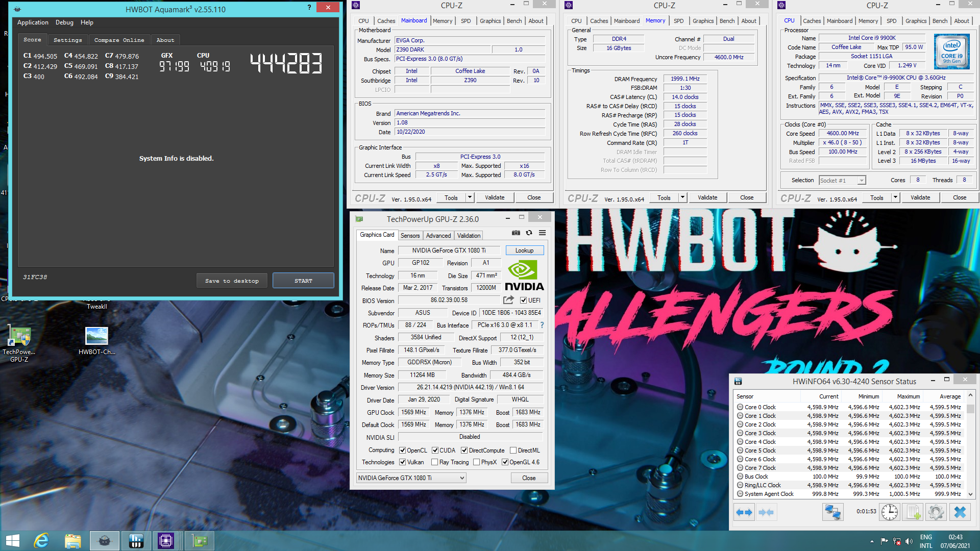Click Lookup button in GPU-Z
The image size is (980, 551).
coord(524,251)
